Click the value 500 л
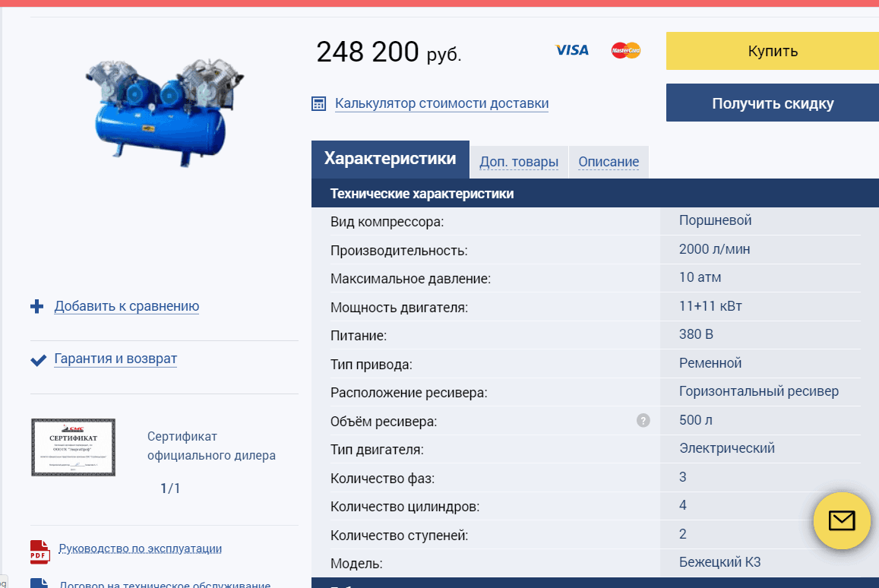This screenshot has height=588, width=879. point(696,420)
